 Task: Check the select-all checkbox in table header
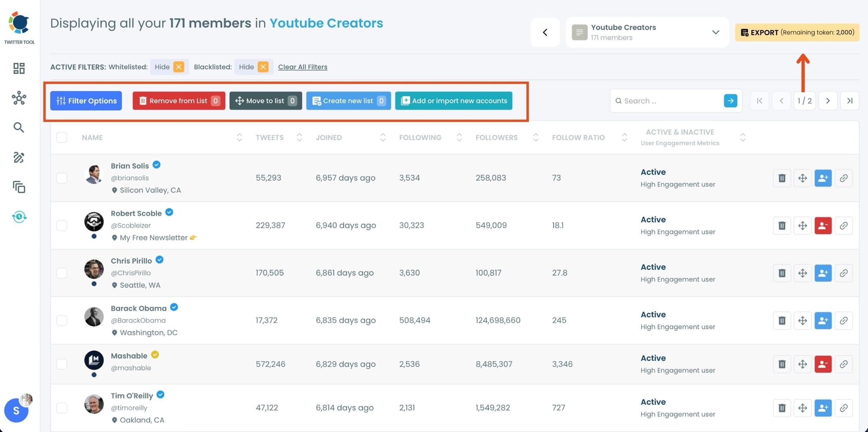[x=62, y=137]
